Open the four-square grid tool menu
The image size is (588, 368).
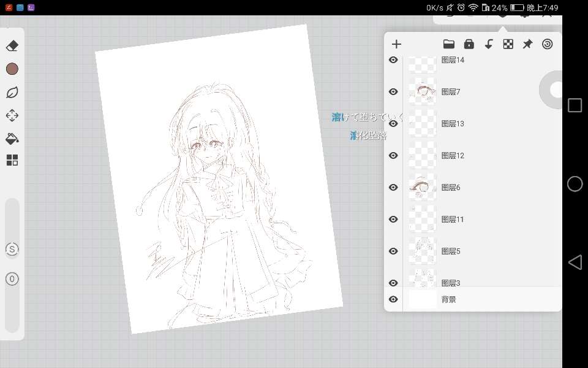tap(12, 161)
